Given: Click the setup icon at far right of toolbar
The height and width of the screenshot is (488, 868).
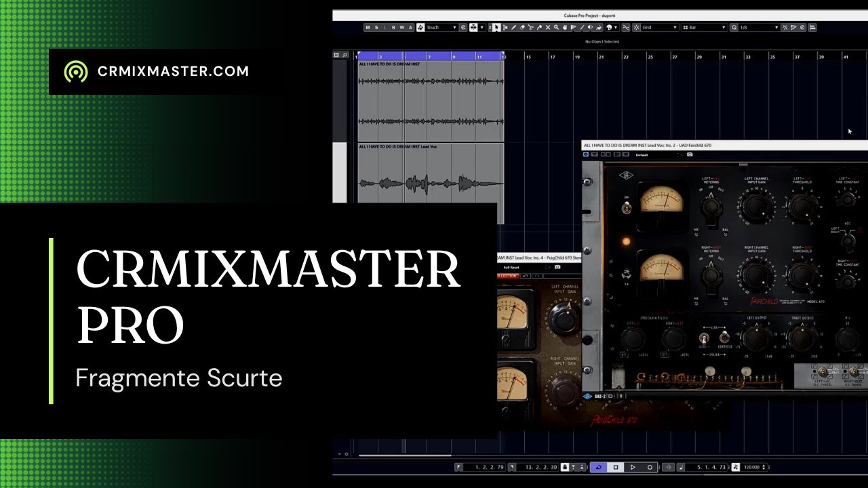Looking at the screenshot, I should click(812, 27).
